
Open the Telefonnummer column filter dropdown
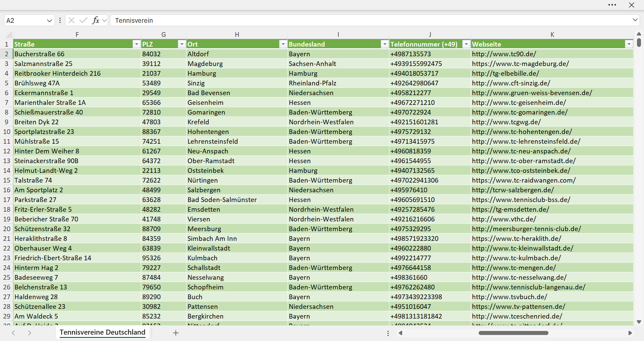tap(466, 44)
